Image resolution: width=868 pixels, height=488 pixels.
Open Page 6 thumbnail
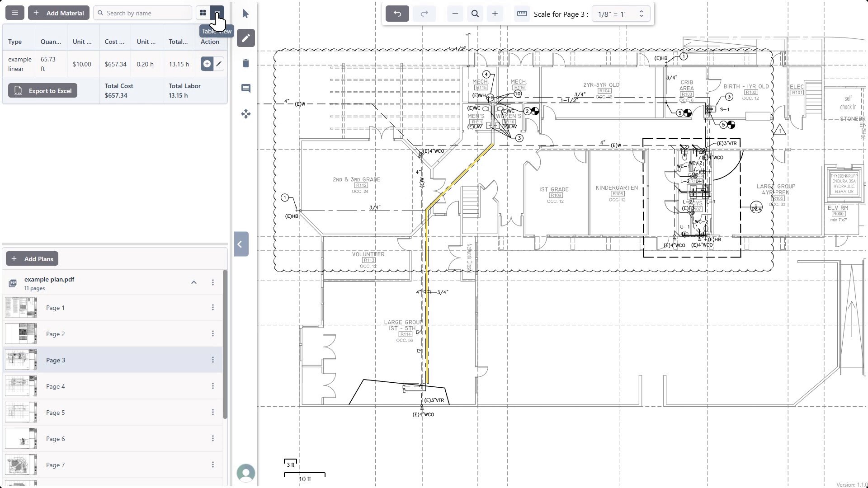21,439
